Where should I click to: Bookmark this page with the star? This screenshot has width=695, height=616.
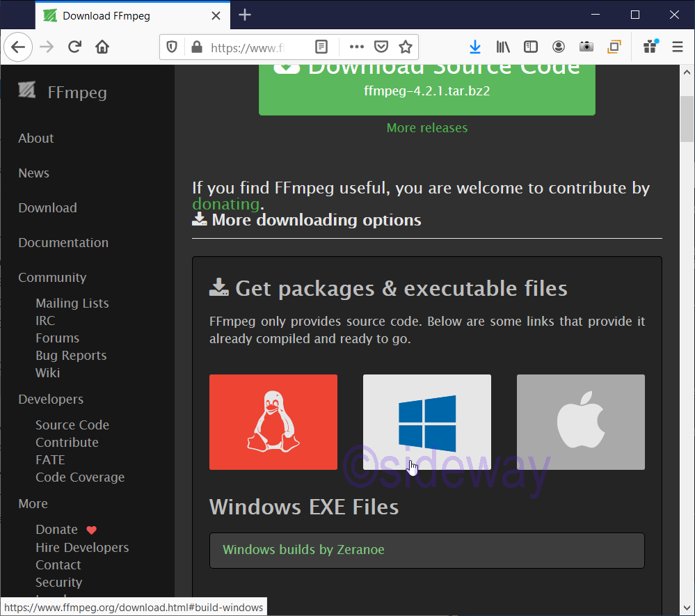pos(406,47)
